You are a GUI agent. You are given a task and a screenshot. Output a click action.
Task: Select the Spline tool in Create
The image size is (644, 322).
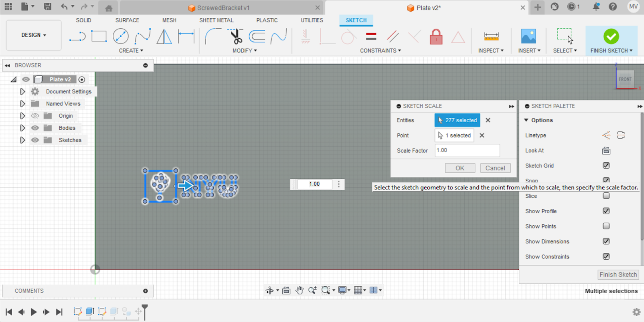click(143, 36)
